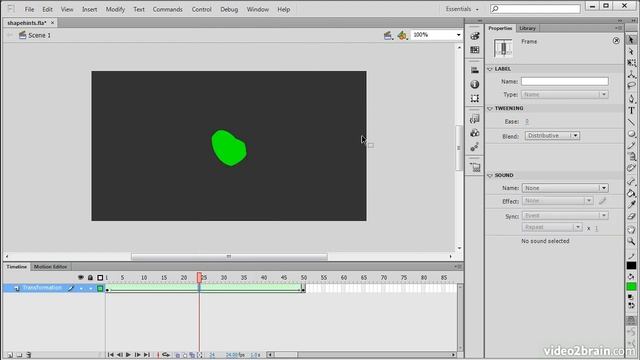Open the Blend dropdown under Tweening
Viewport: 640px width, 360px height.
[x=552, y=136]
